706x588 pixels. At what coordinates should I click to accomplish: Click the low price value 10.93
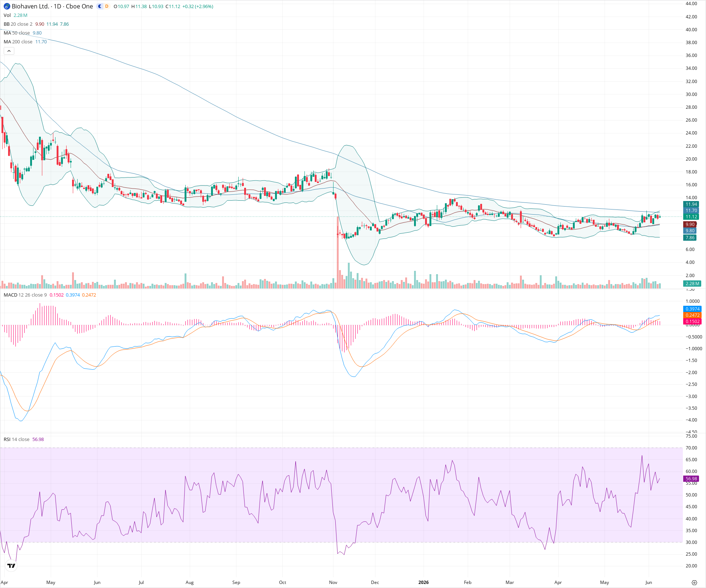tap(157, 6)
